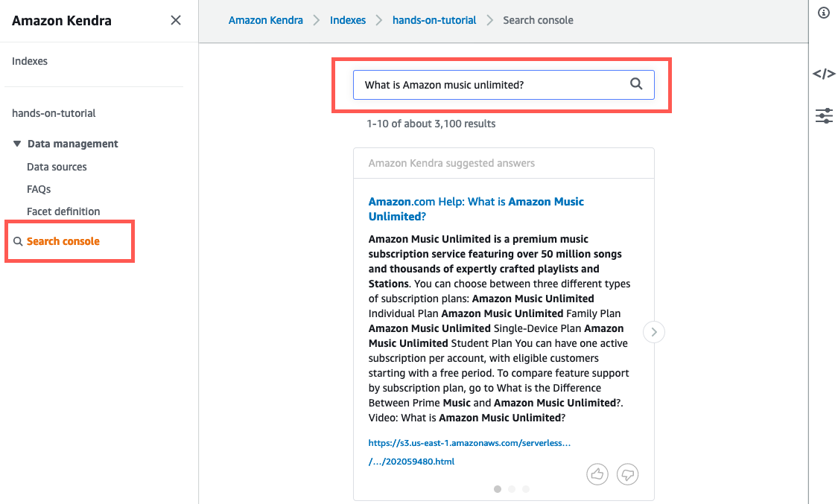The image size is (838, 504).
Task: Open FAQs in sidebar
Action: pos(39,189)
